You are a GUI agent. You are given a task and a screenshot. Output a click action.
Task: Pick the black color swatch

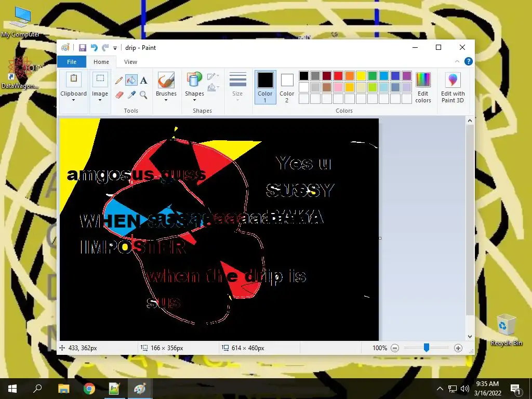[304, 76]
